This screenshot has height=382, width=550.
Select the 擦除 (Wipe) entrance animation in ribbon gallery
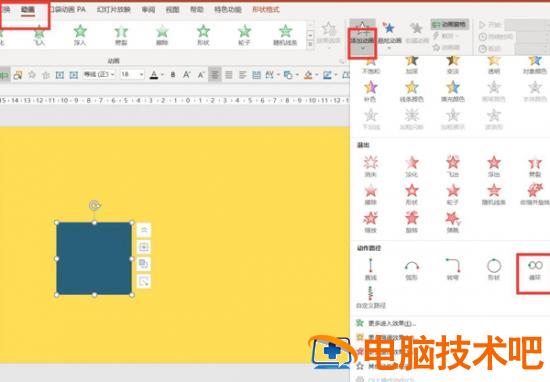162,35
